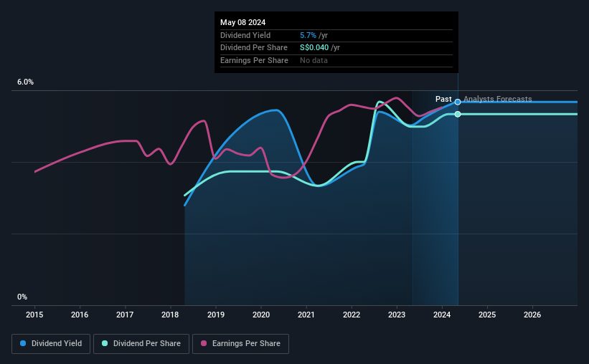Click the May 08 2024 tooltip date
The image size is (589, 364).
(x=242, y=22)
